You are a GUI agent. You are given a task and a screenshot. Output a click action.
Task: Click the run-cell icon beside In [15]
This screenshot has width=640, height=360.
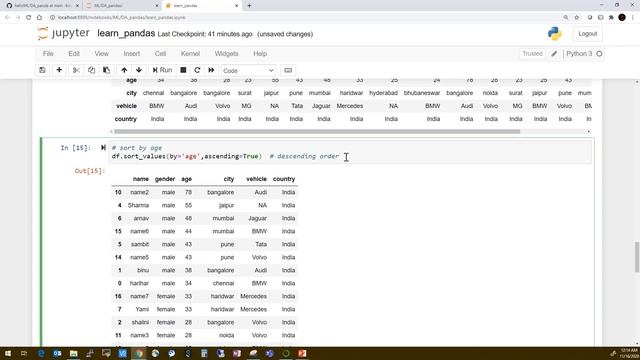103,148
